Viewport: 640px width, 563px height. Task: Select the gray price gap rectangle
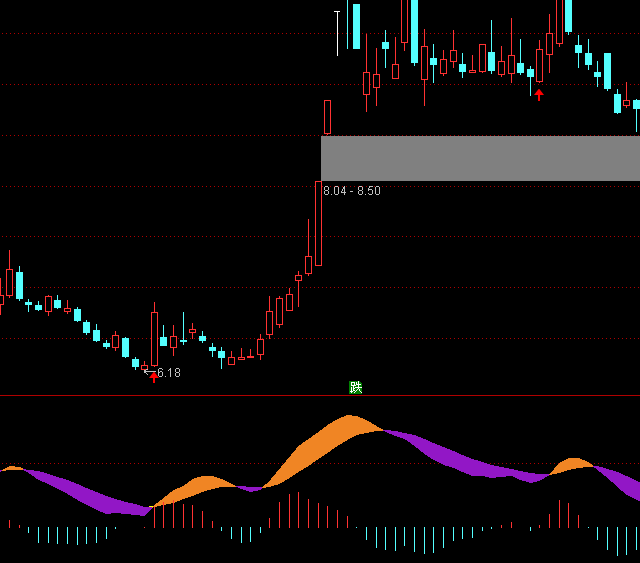tap(480, 158)
